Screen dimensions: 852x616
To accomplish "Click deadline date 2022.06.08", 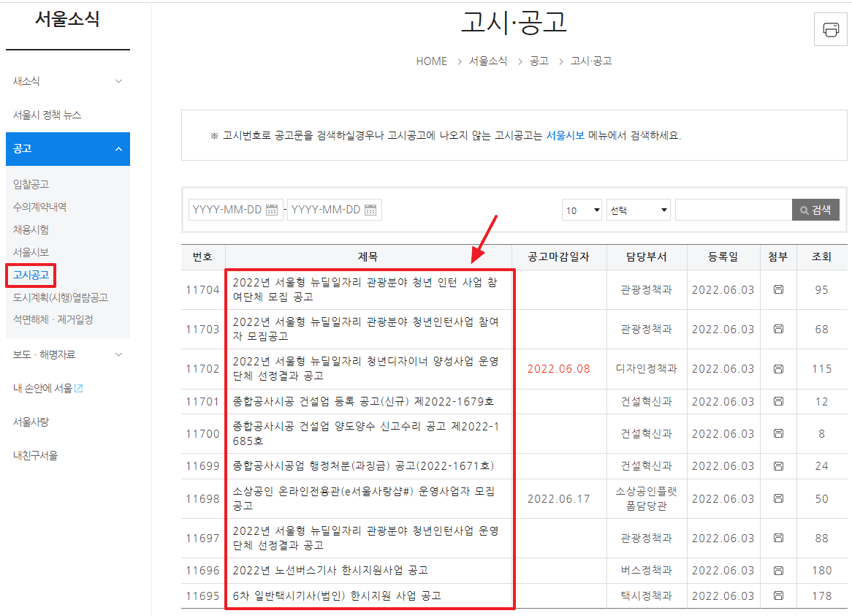I will coord(558,369).
